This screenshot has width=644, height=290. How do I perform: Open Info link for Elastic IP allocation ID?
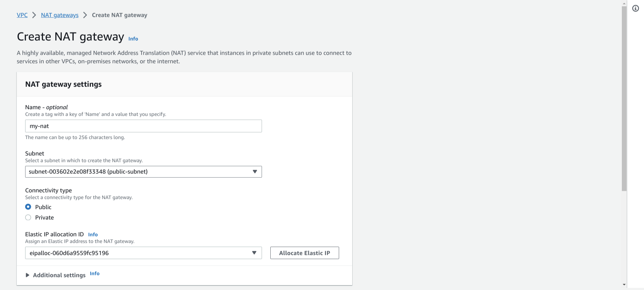click(x=93, y=234)
